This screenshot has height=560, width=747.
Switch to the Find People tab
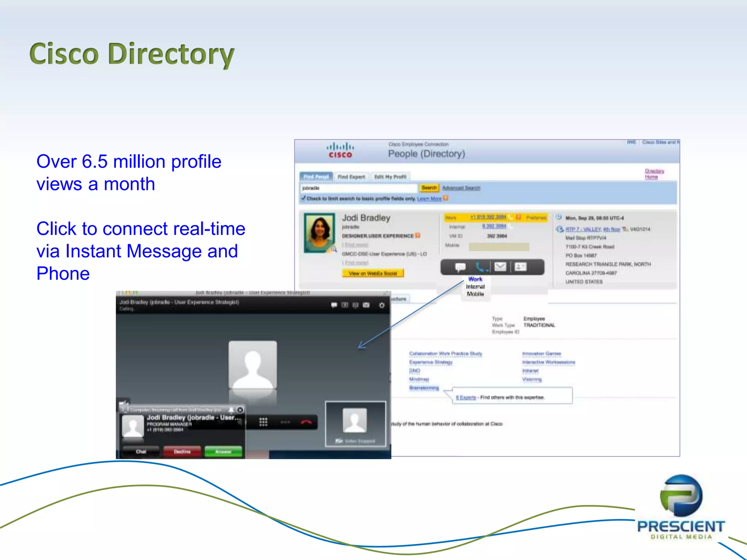[x=316, y=176]
